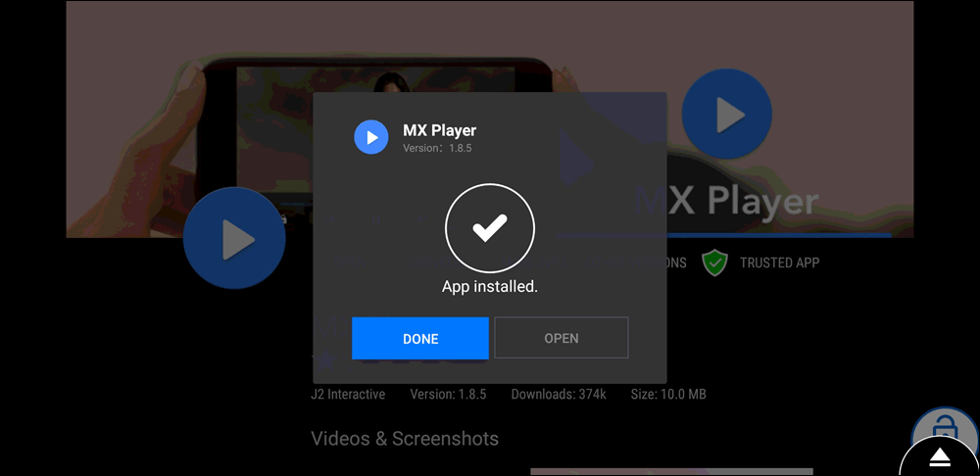Image resolution: width=980 pixels, height=476 pixels.
Task: Tap the green Trusted App shield icon
Action: [x=715, y=262]
